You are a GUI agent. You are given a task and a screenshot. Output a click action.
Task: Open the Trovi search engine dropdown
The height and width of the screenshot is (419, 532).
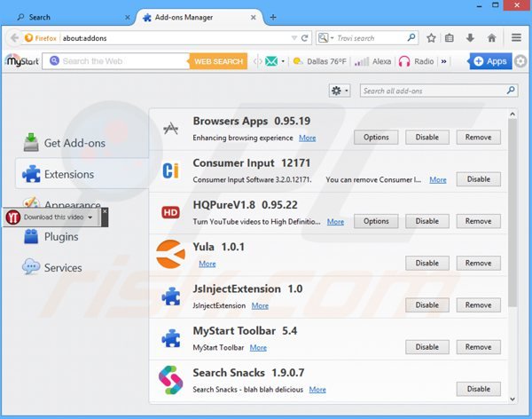(x=326, y=38)
